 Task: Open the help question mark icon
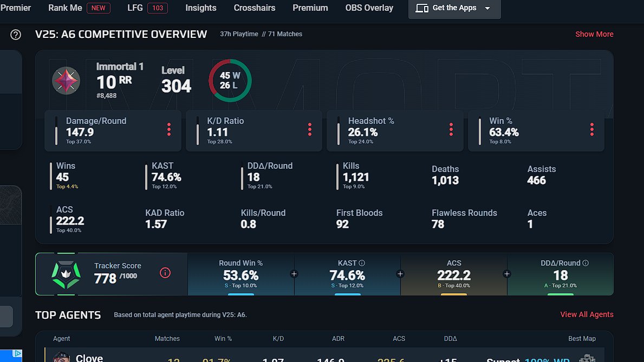[16, 35]
